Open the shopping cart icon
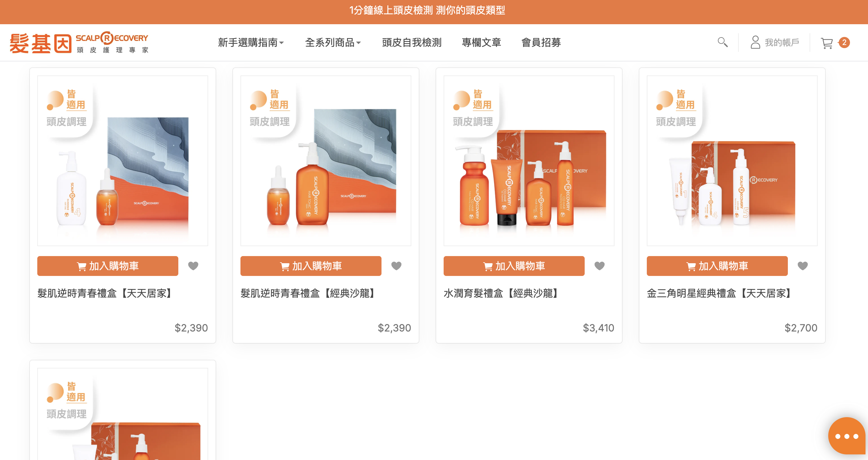The height and width of the screenshot is (460, 868). [x=827, y=43]
